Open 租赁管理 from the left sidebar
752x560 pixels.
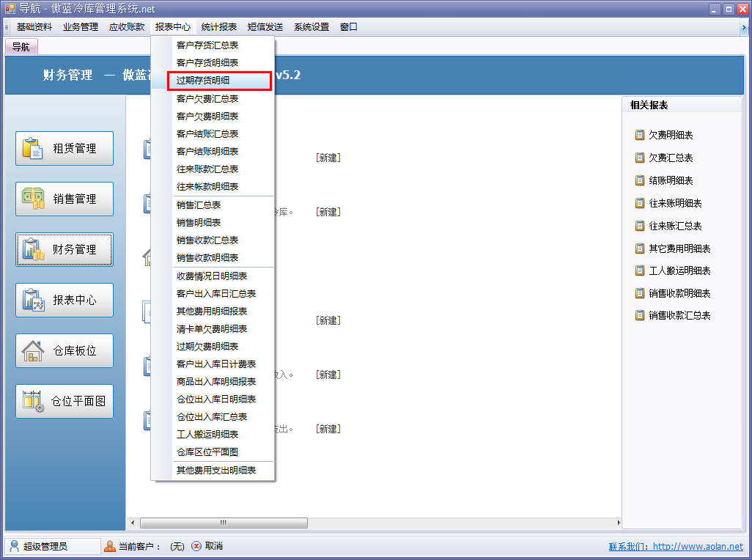click(64, 148)
